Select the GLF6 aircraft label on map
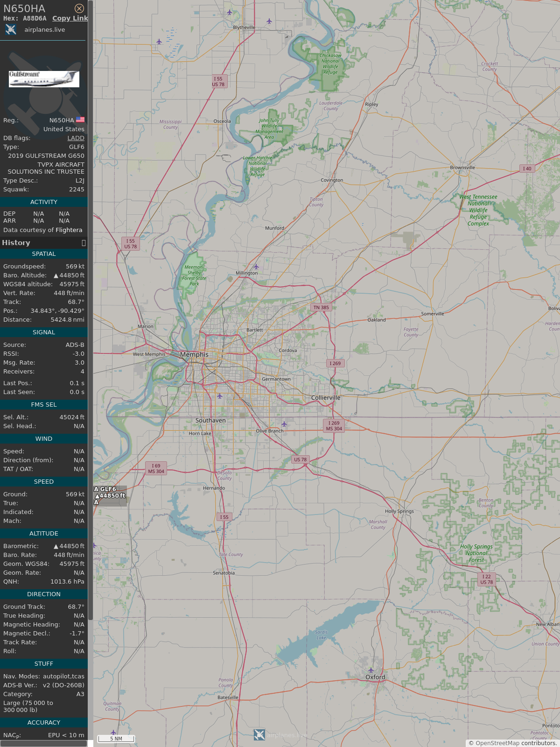 click(110, 496)
